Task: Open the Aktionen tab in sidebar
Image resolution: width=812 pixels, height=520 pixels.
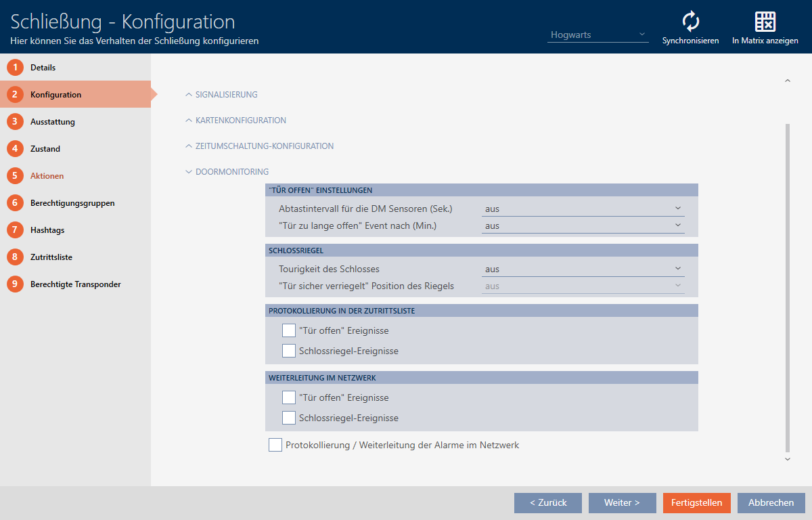Action: pos(47,176)
